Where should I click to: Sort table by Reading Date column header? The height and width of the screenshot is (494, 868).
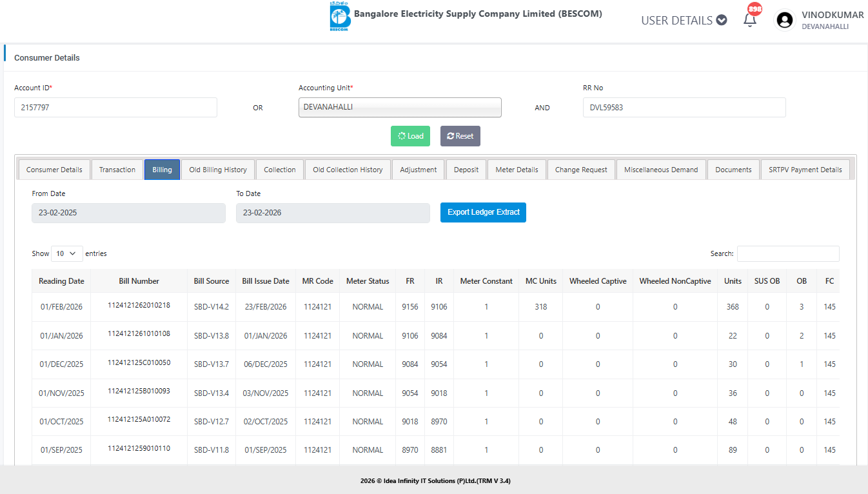point(61,281)
